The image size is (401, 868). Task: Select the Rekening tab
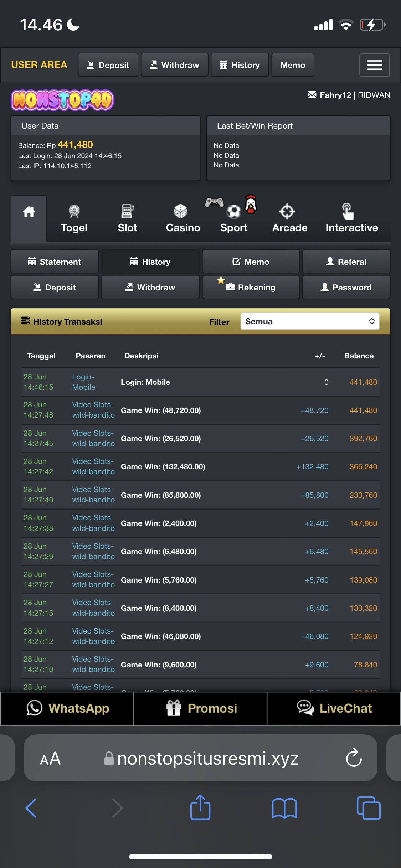pyautogui.click(x=251, y=287)
